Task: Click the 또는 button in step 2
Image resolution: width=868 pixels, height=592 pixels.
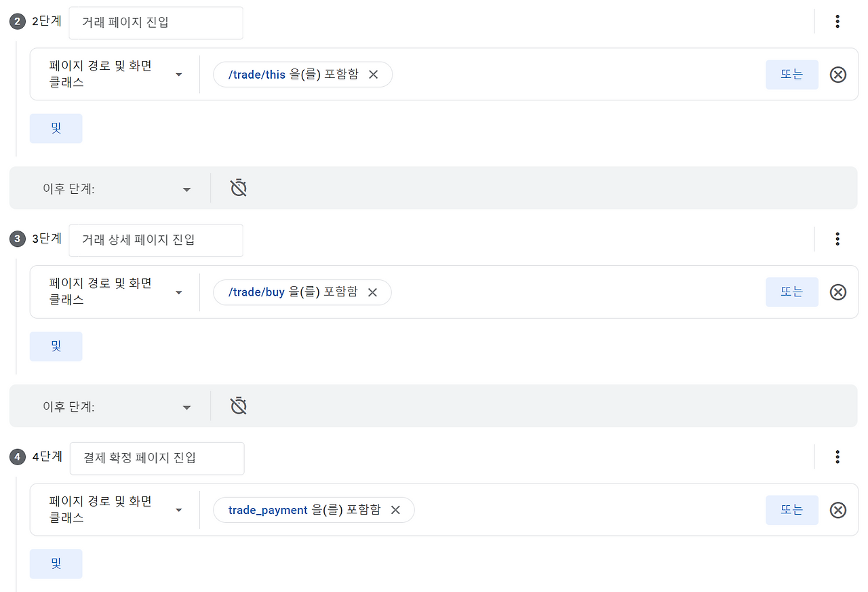Action: tap(792, 74)
